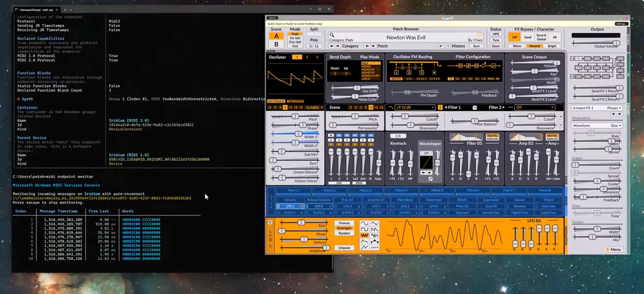644x294 pixels.
Task: Adjust the Global Volume slider
Action: click(596, 43)
